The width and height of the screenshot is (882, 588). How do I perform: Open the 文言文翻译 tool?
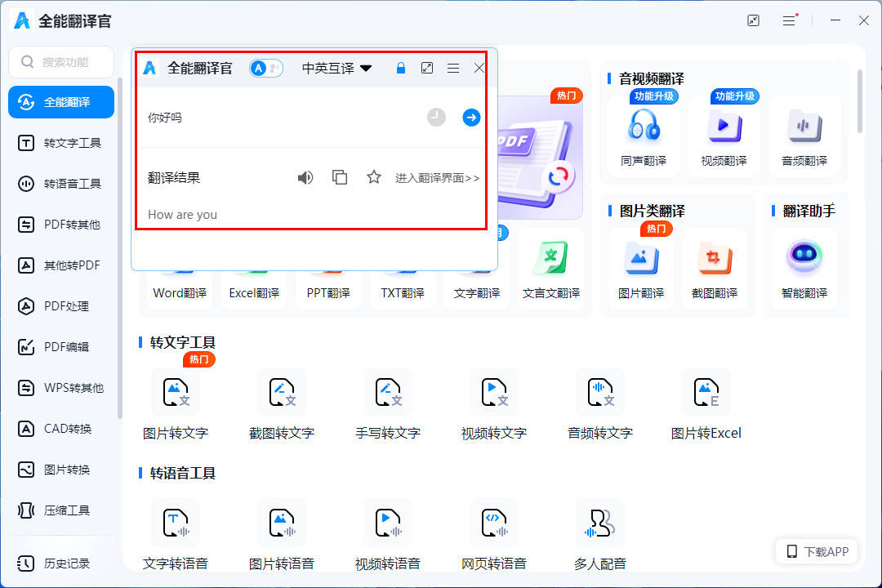(551, 270)
